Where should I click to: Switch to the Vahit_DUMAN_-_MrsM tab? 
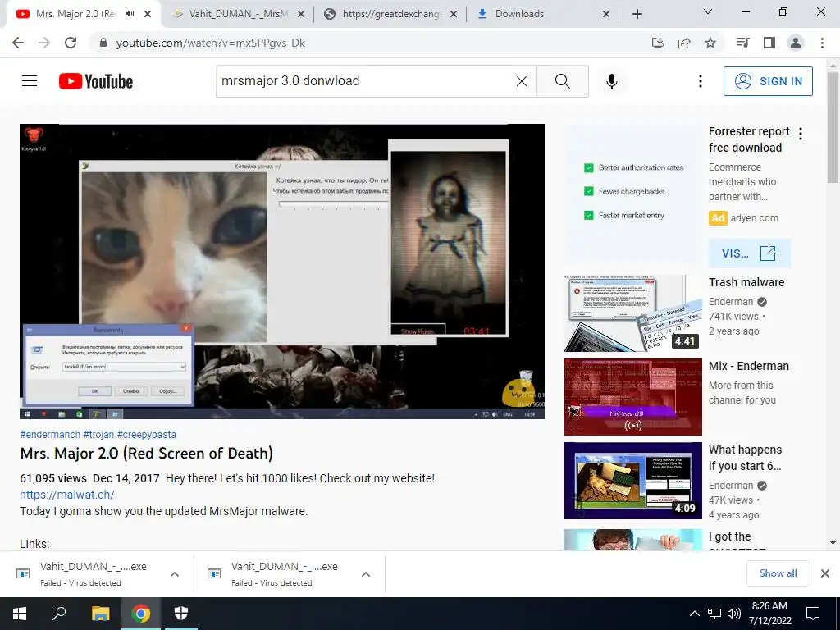coord(238,14)
